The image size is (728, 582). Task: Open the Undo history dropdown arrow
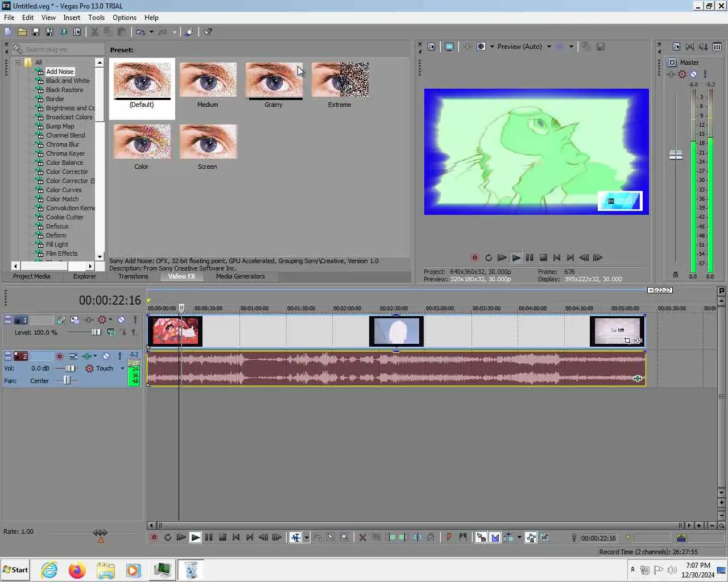pos(151,32)
